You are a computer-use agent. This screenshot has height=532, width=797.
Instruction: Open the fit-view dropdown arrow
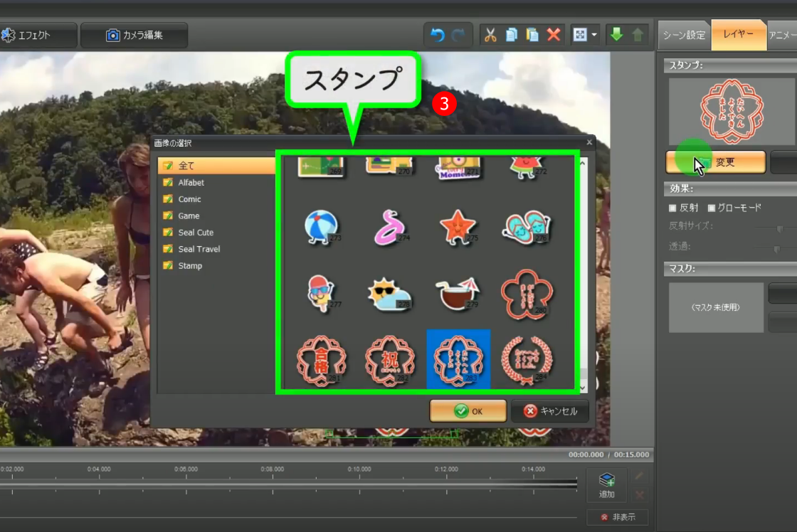click(x=593, y=35)
